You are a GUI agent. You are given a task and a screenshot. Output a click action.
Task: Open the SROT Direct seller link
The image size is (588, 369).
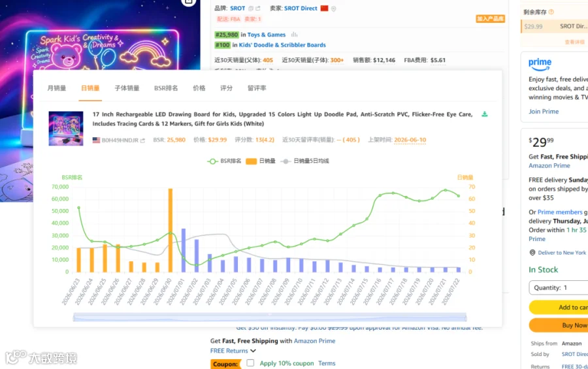pyautogui.click(x=301, y=8)
